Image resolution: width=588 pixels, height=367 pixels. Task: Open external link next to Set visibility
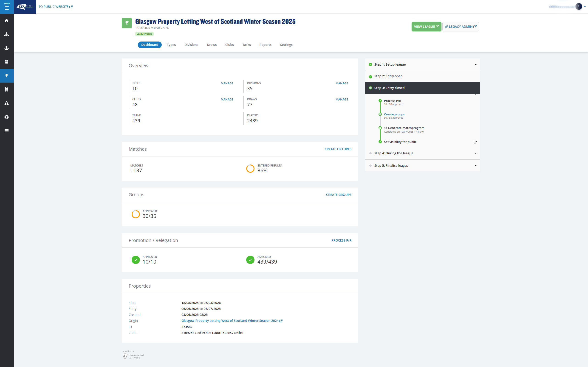(x=475, y=142)
